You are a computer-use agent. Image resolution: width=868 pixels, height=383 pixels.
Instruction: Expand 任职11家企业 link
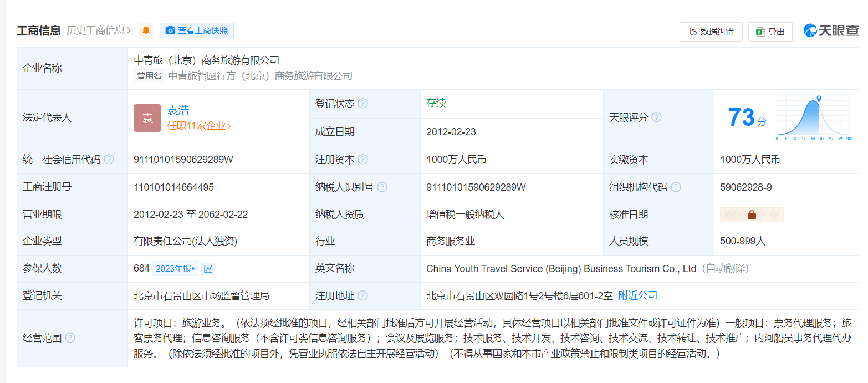click(x=199, y=126)
